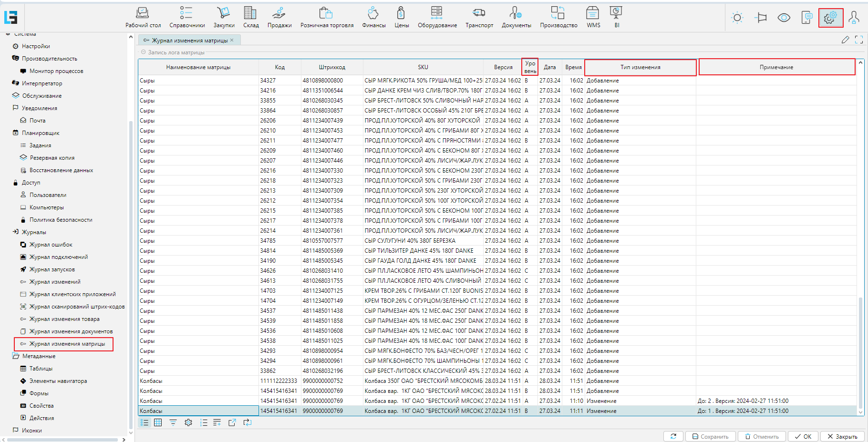Screen dimensions: 868x442
Task: Collapse the Запись лога матрицы section
Action: (143, 52)
